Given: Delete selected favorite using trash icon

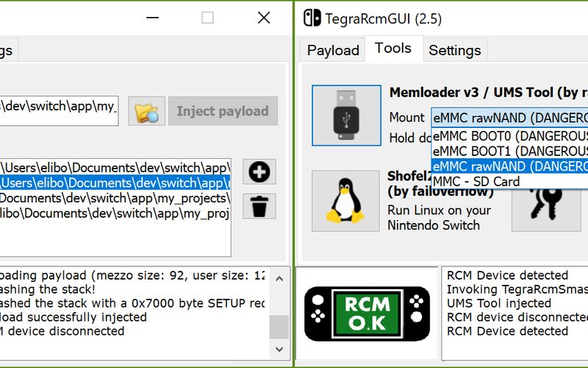Looking at the screenshot, I should tap(259, 206).
